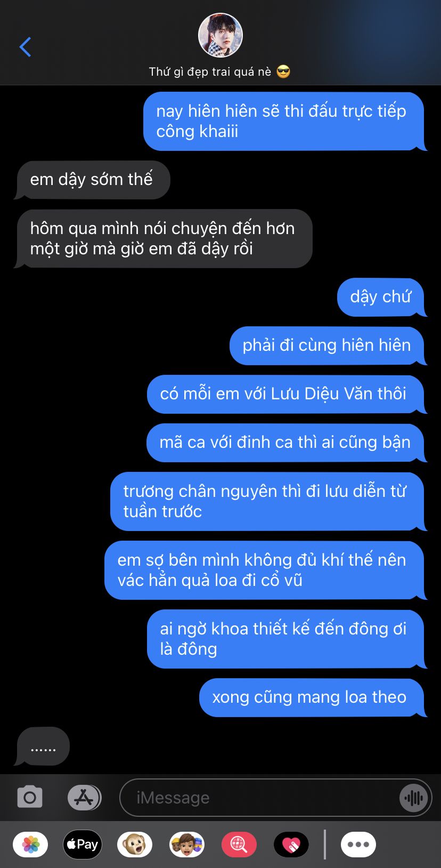
Task: Select the message 'xong cũng mang loa theo'
Action: 312,697
